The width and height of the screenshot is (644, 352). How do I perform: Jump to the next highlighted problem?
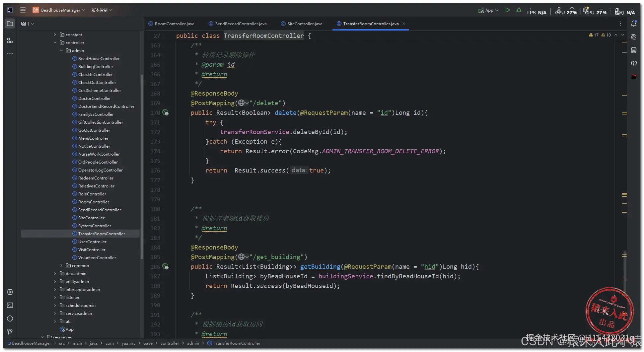click(x=623, y=35)
